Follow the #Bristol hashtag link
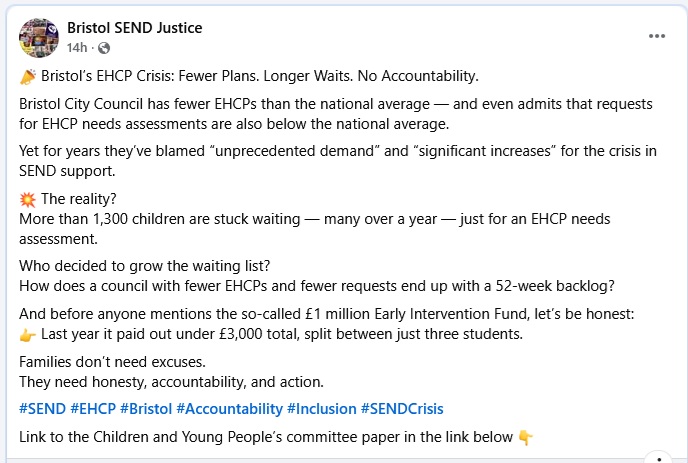The image size is (688, 463). click(x=145, y=409)
